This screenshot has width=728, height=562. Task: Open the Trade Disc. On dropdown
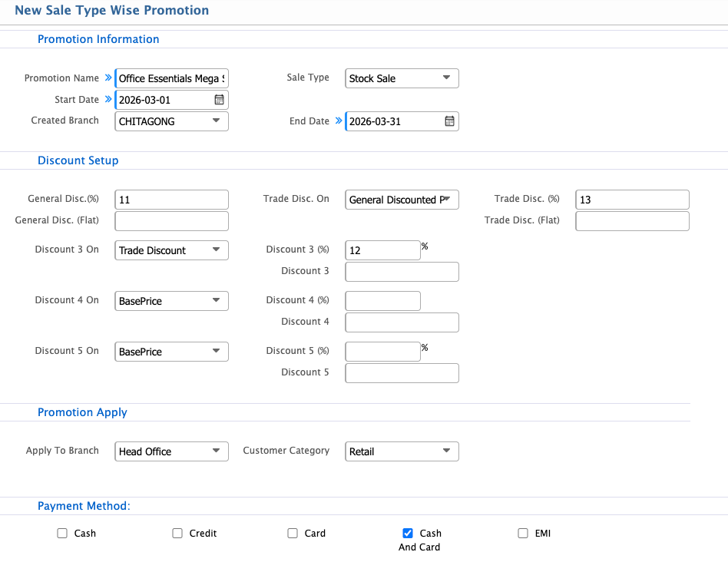[x=402, y=200]
